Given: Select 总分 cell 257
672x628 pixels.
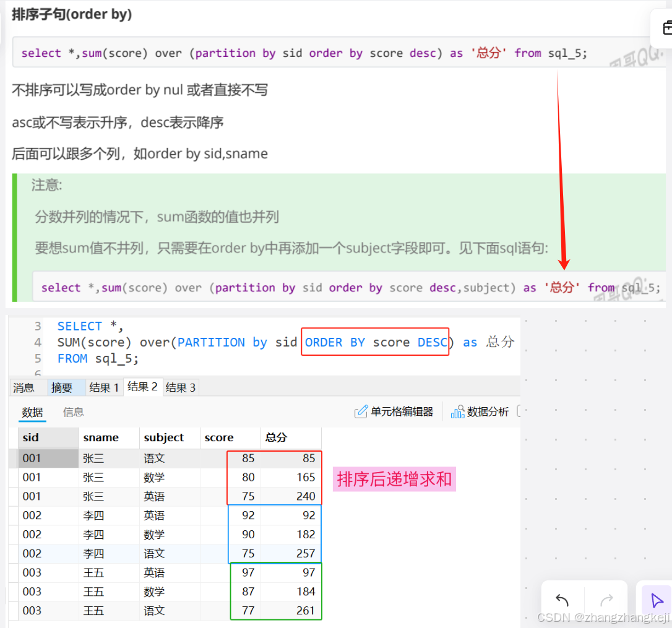Looking at the screenshot, I should (x=291, y=553).
